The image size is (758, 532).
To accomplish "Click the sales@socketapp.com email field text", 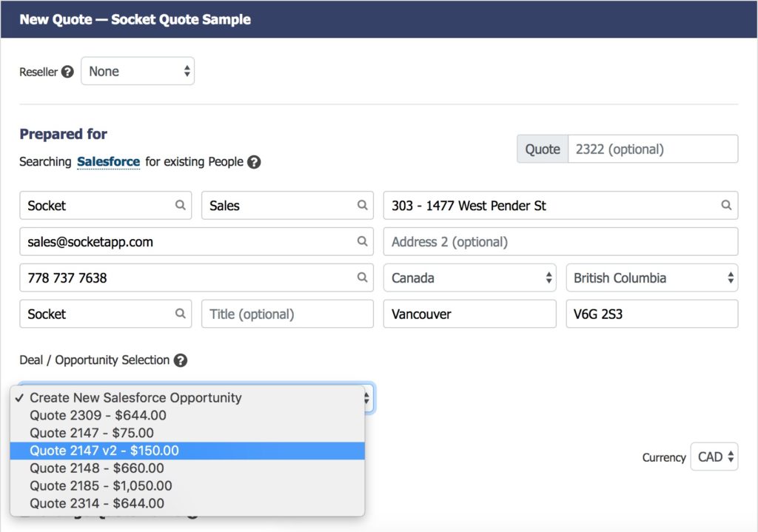I will (x=90, y=242).
